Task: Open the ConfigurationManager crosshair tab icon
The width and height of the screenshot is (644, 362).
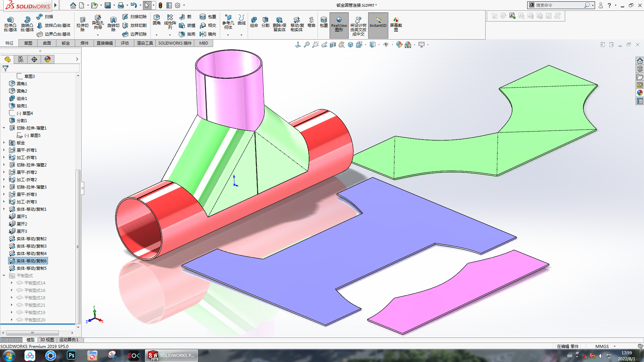Action: tap(34, 59)
